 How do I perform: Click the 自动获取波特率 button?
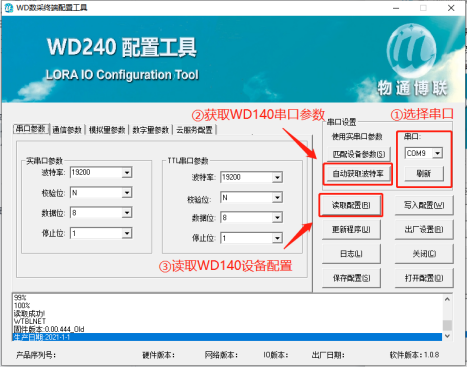[358, 174]
